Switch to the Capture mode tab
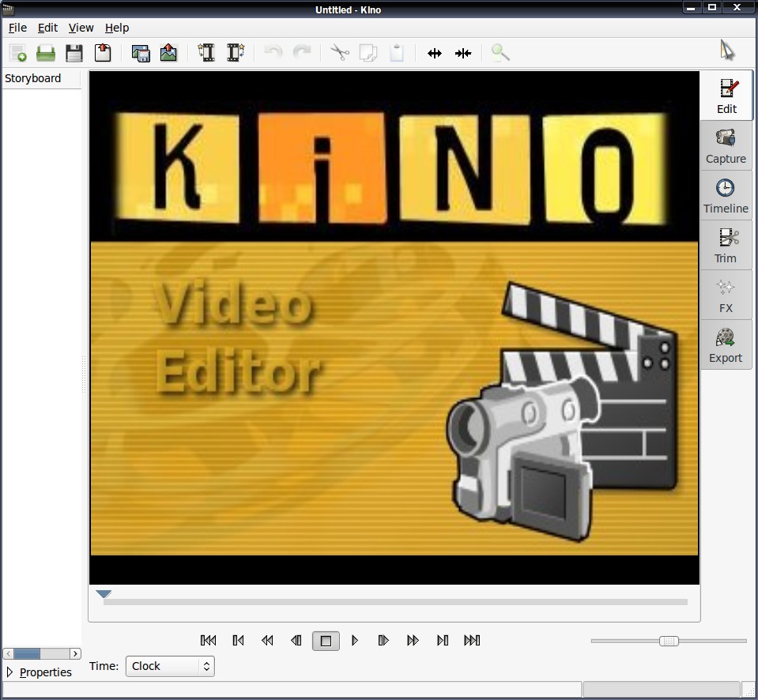 (726, 146)
